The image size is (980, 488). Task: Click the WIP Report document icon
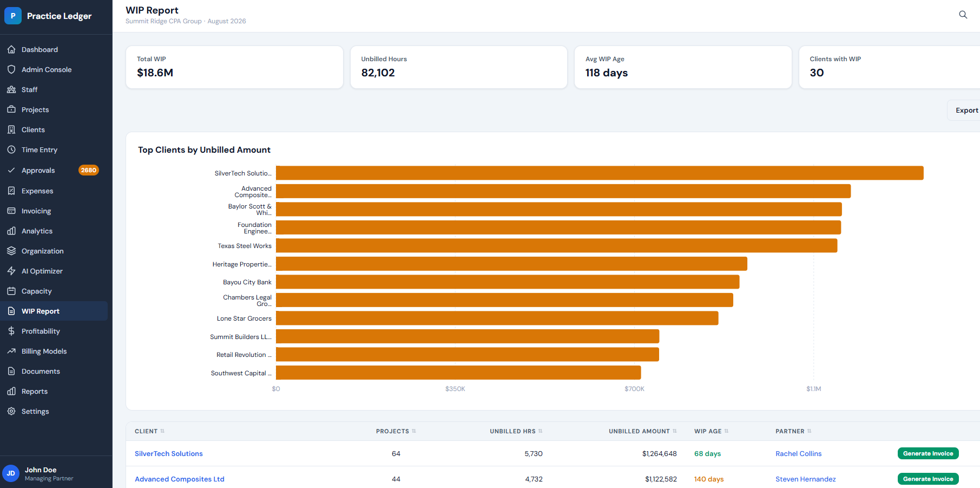click(11, 311)
